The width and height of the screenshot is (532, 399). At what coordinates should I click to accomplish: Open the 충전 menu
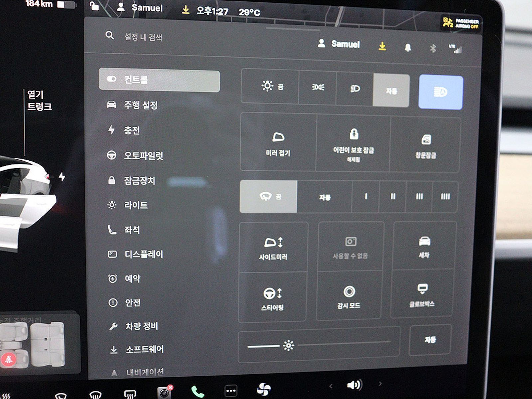(x=123, y=130)
